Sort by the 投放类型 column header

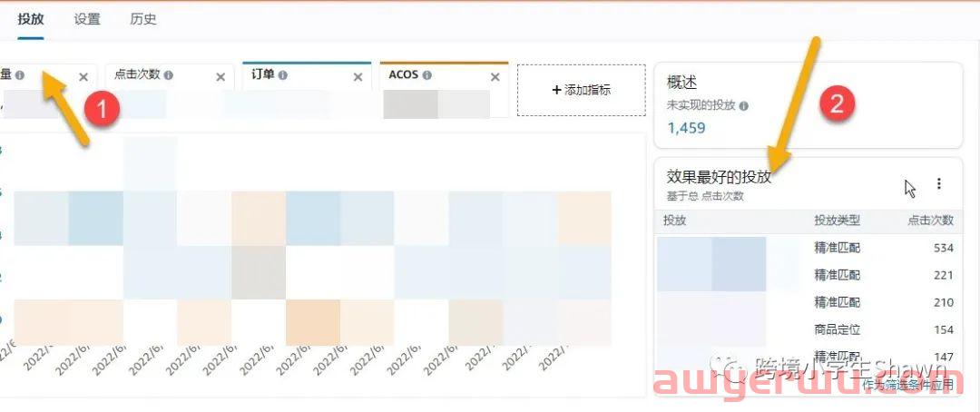(x=838, y=221)
